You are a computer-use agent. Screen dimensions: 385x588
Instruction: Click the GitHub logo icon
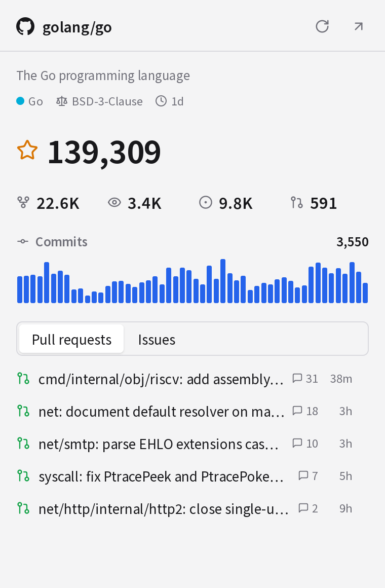[25, 27]
